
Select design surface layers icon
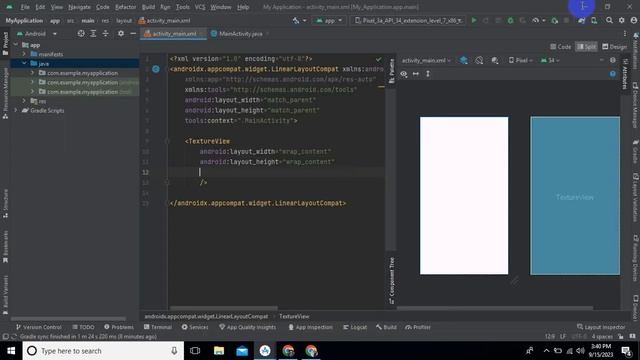coord(464,60)
